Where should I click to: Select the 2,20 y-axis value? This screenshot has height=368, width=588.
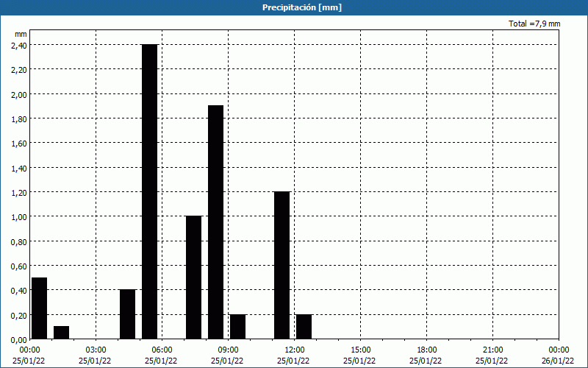(19, 69)
